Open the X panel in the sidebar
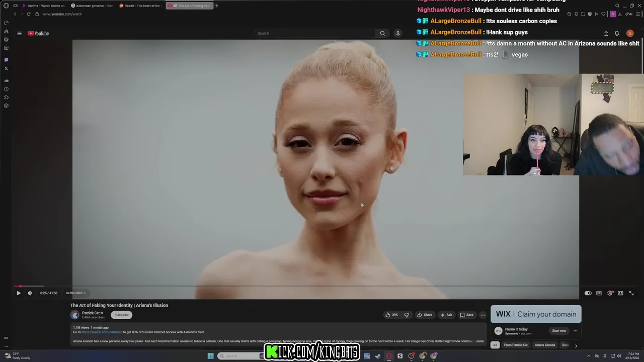 (x=6, y=68)
